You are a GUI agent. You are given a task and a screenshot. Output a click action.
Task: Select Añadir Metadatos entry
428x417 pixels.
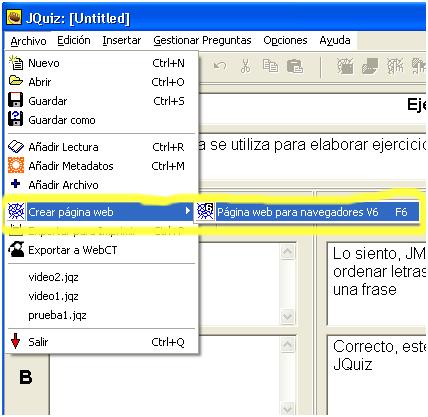[102, 166]
